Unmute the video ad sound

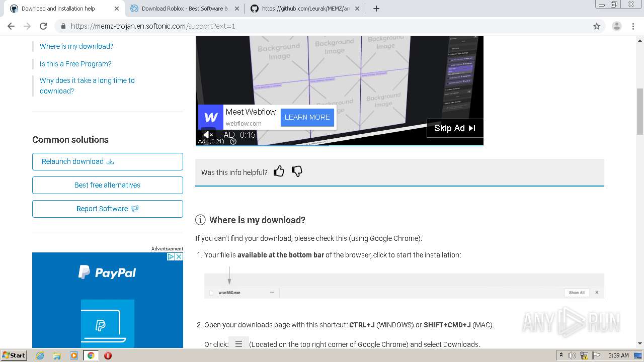[x=208, y=135]
